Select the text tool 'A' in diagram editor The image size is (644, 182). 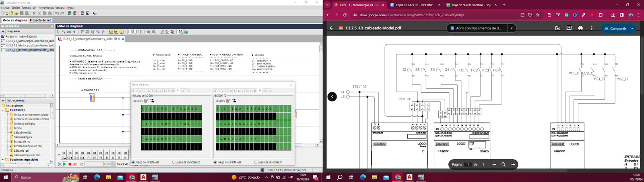point(74,31)
